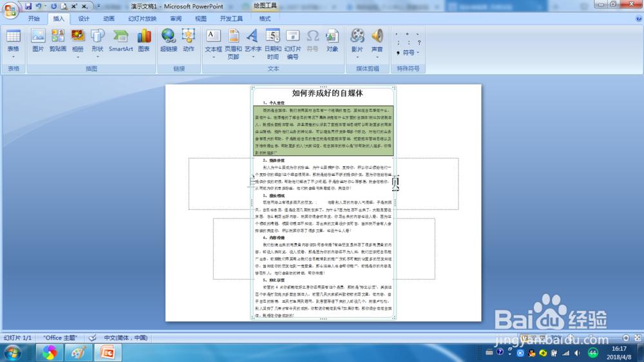
Task: Open the 设计 ribbon tab
Action: coord(83,19)
